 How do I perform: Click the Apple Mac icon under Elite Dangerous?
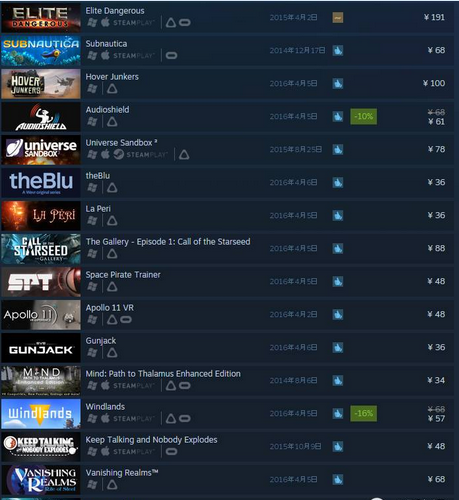[x=105, y=22]
